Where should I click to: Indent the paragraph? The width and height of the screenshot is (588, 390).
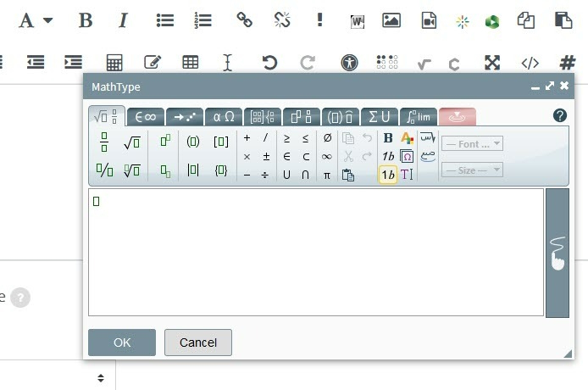click(73, 62)
